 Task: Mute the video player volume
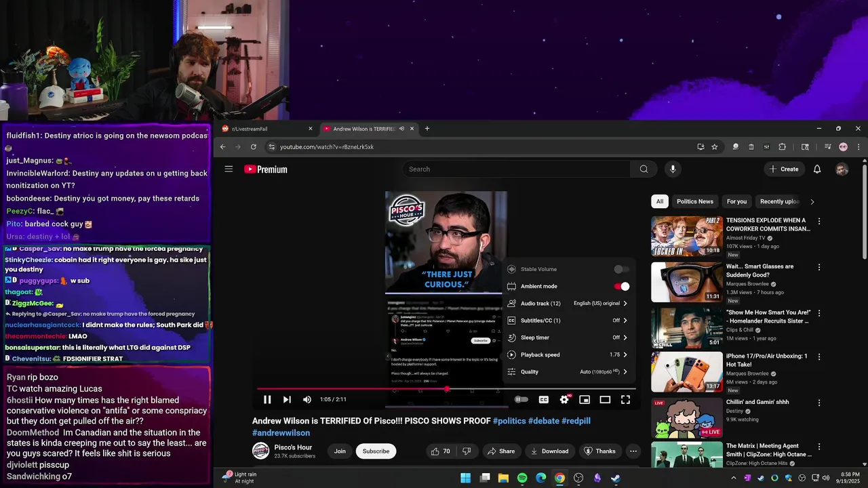tap(307, 400)
